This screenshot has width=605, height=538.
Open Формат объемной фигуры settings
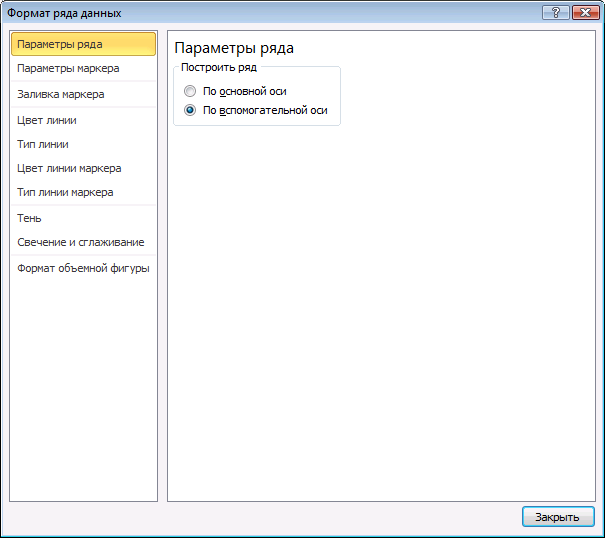click(83, 268)
